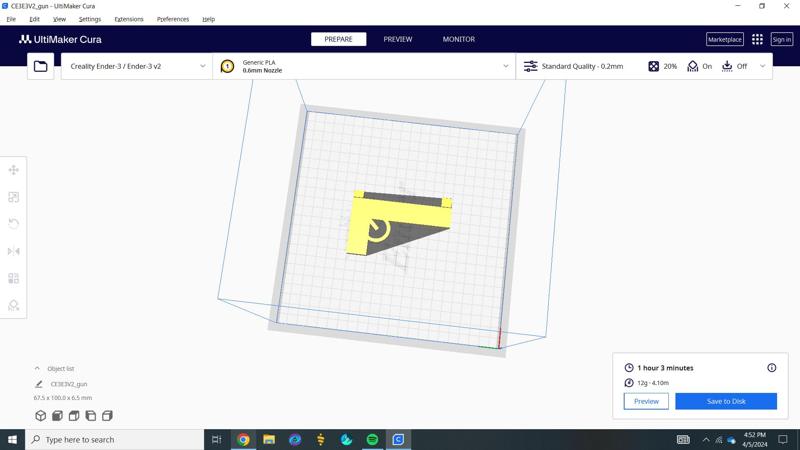Image resolution: width=800 pixels, height=450 pixels.
Task: Click the extruder 1 material icon
Action: (x=227, y=66)
